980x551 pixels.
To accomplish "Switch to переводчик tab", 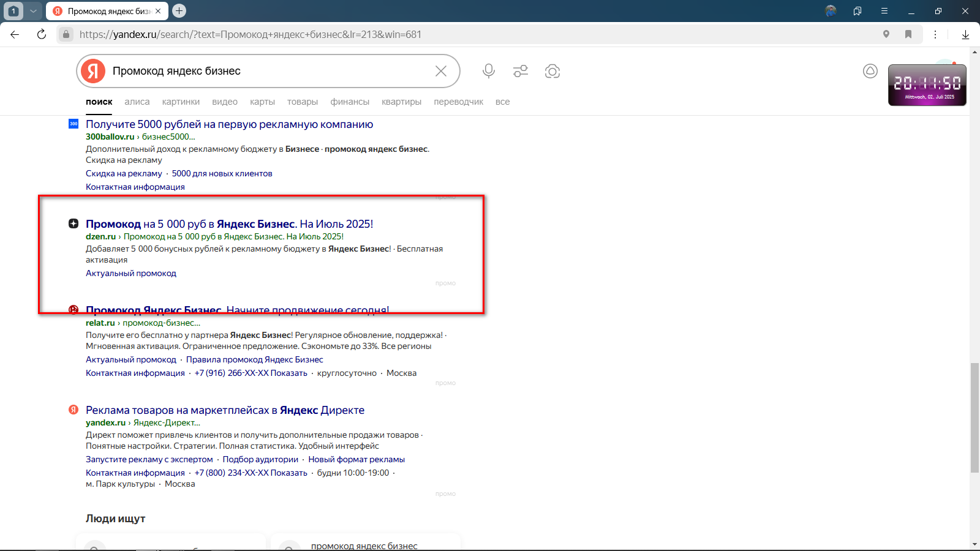I will 459,102.
